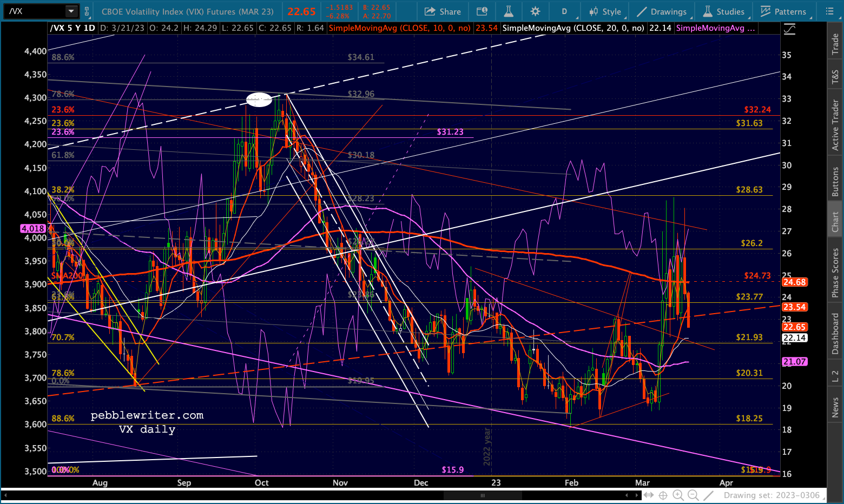The image size is (844, 504).
Task: Click the zoom out magnifier icon
Action: point(693,495)
